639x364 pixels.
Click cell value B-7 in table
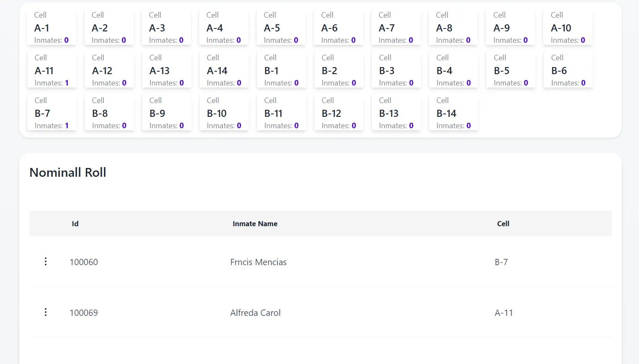(501, 262)
